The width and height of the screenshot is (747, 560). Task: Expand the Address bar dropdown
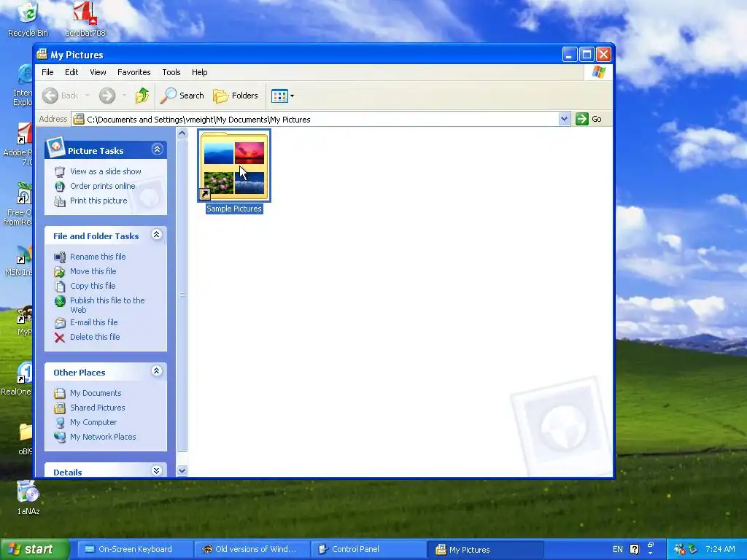[x=564, y=119]
